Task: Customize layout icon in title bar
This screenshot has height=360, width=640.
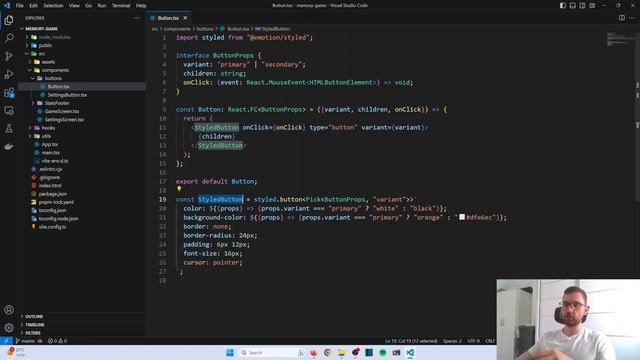Action: pos(592,5)
